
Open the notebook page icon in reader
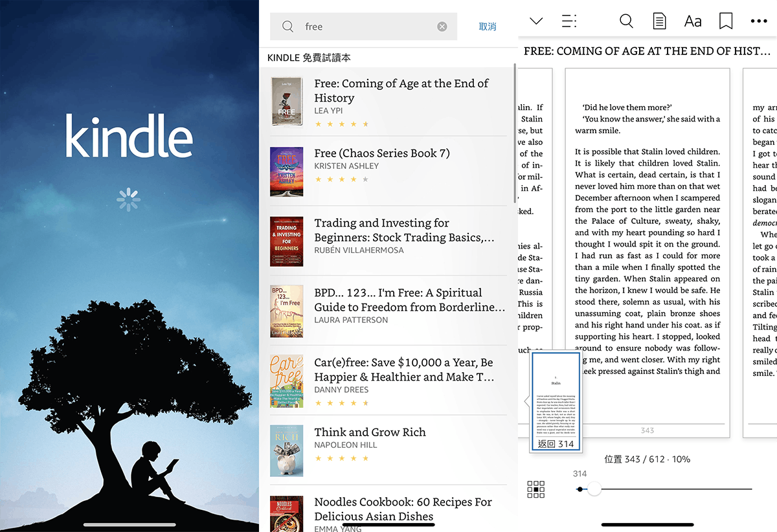pos(659,21)
